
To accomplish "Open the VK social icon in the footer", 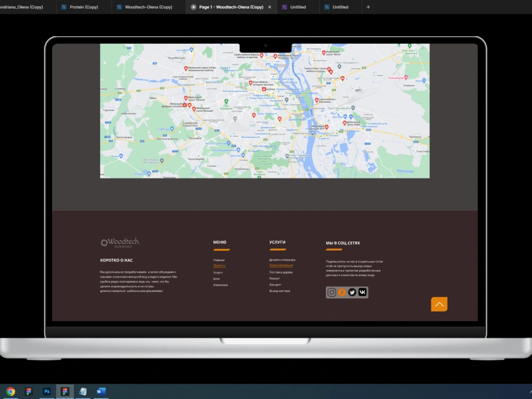I will pos(362,292).
